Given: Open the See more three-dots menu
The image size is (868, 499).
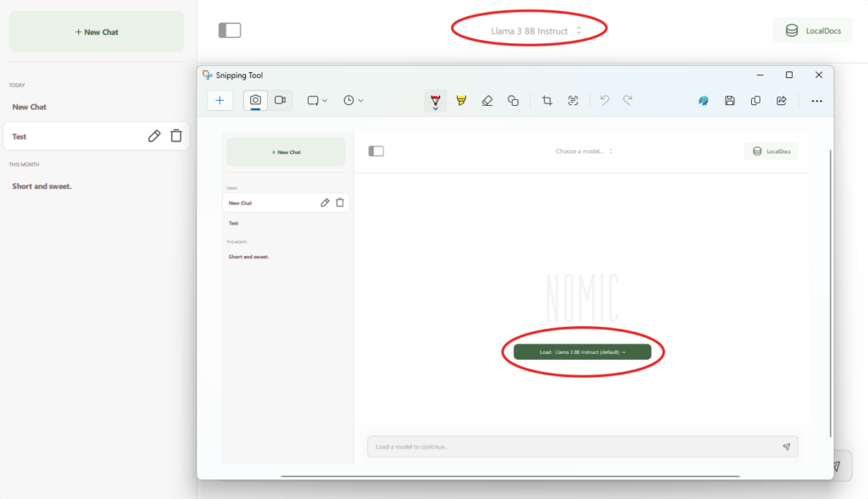Looking at the screenshot, I should coord(816,101).
